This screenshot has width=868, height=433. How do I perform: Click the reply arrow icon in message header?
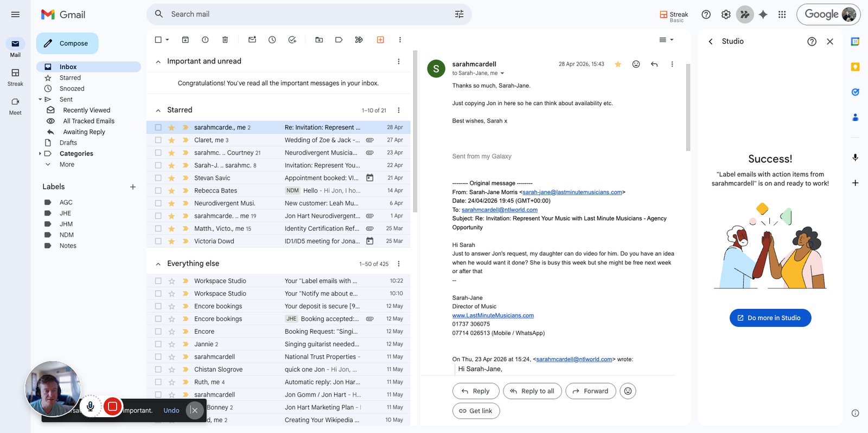654,64
